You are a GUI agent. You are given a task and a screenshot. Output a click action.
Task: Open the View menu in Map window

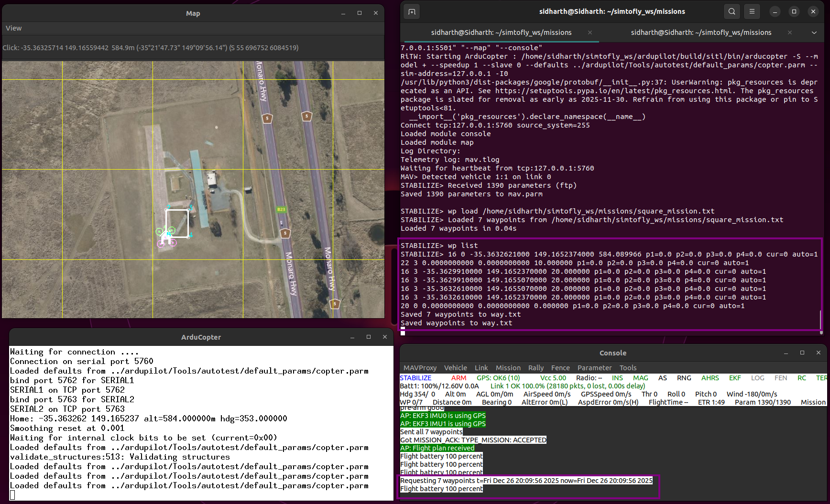coord(14,28)
